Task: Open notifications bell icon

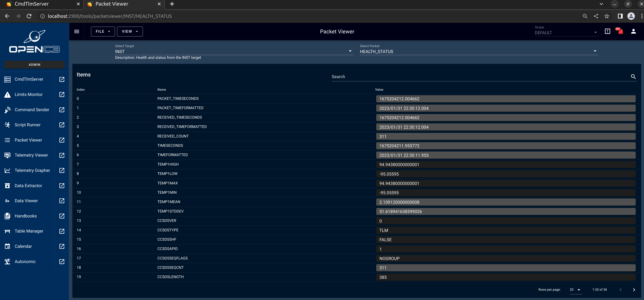Action: 620,31
